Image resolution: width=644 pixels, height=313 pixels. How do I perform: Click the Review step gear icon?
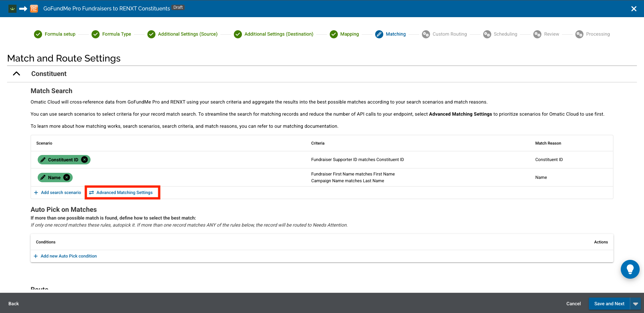tap(537, 34)
